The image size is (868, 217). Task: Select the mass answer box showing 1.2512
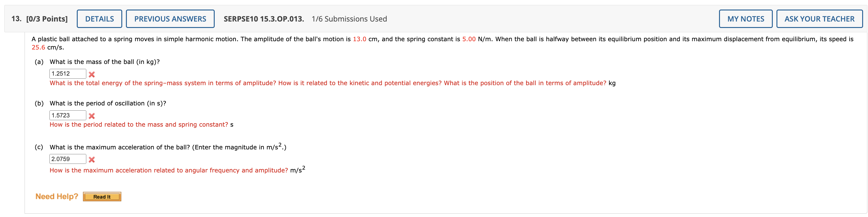pyautogui.click(x=68, y=73)
